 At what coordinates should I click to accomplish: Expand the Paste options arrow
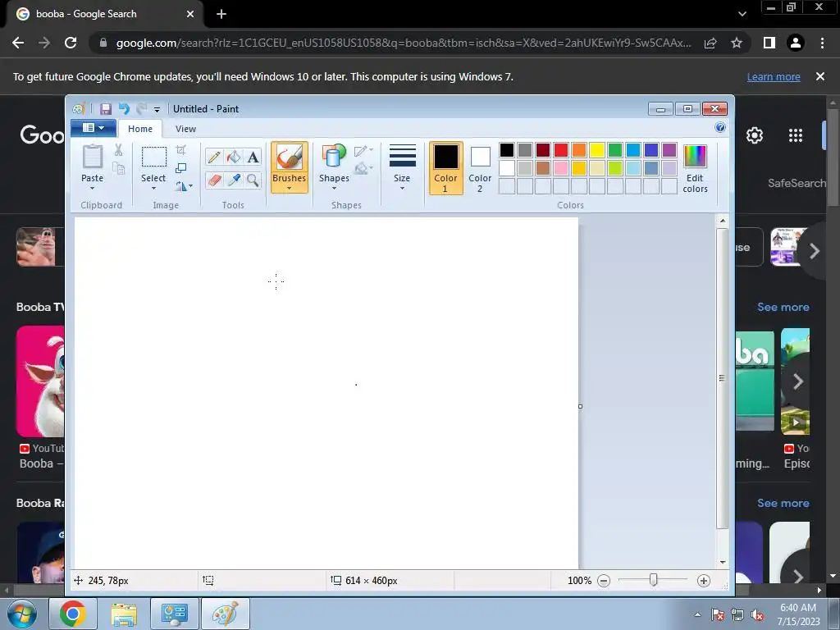pos(92,188)
